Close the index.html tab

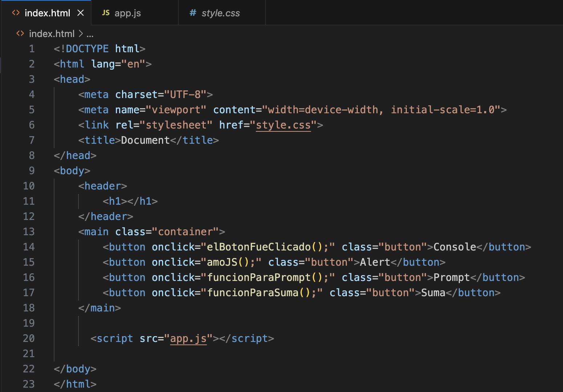pos(81,13)
